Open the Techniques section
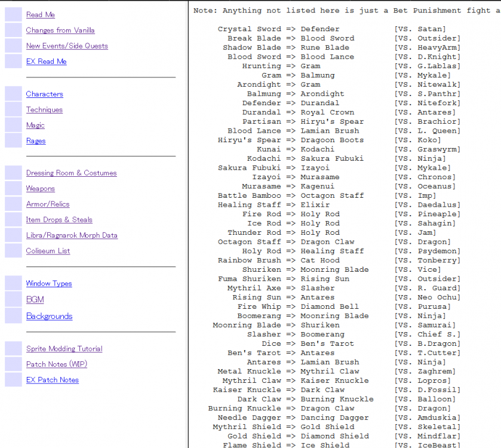 point(44,109)
